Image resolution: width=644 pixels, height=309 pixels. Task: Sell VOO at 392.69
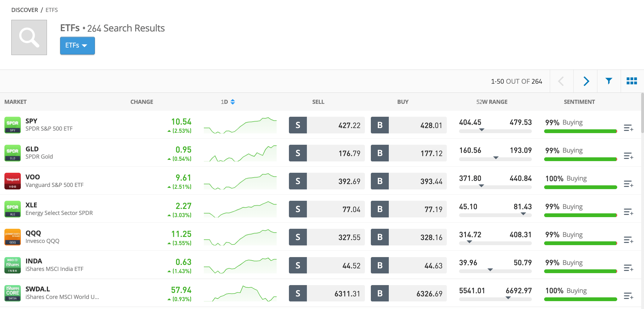327,181
